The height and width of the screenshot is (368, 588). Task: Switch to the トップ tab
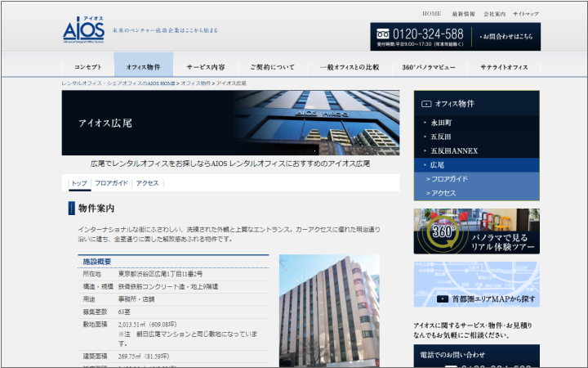79,183
